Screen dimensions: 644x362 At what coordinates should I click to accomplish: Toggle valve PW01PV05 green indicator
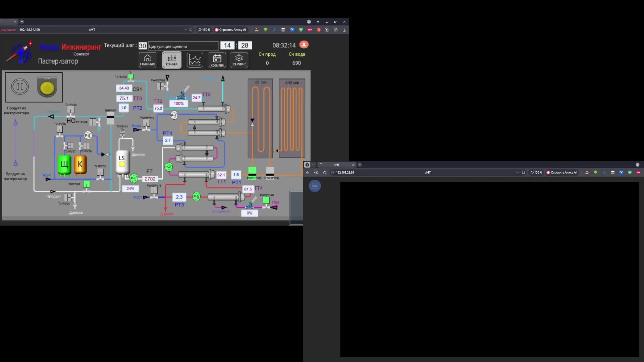[252, 171]
